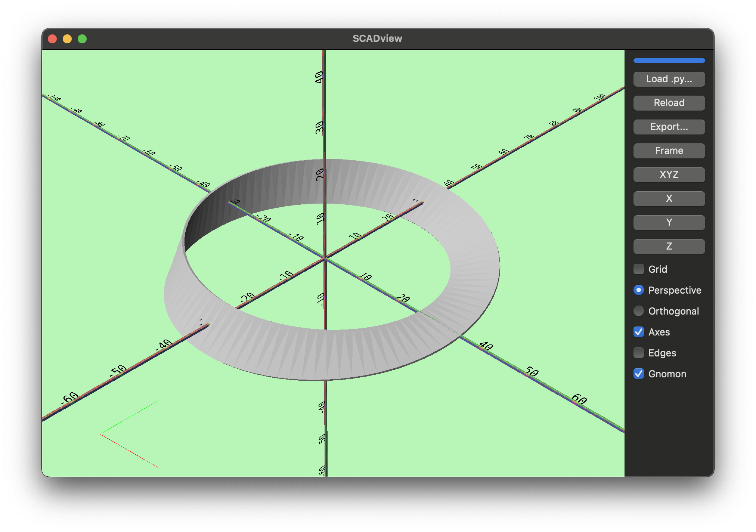The image size is (756, 532).
Task: Disable the Gnomon checkbox
Action: pos(639,374)
